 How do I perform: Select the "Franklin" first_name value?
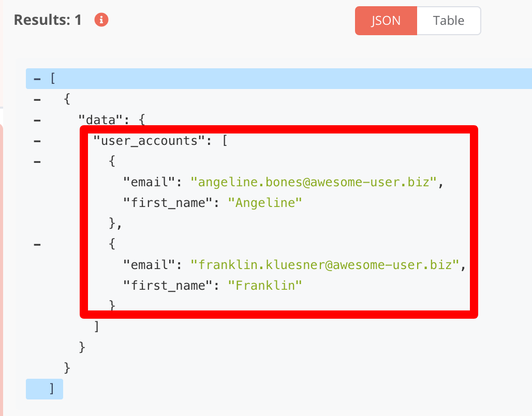pyautogui.click(x=265, y=285)
